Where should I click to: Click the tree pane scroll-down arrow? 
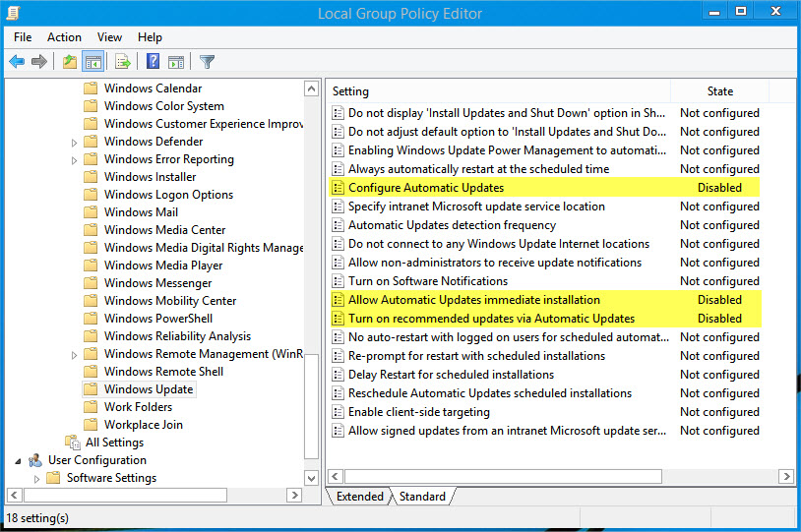[x=311, y=478]
